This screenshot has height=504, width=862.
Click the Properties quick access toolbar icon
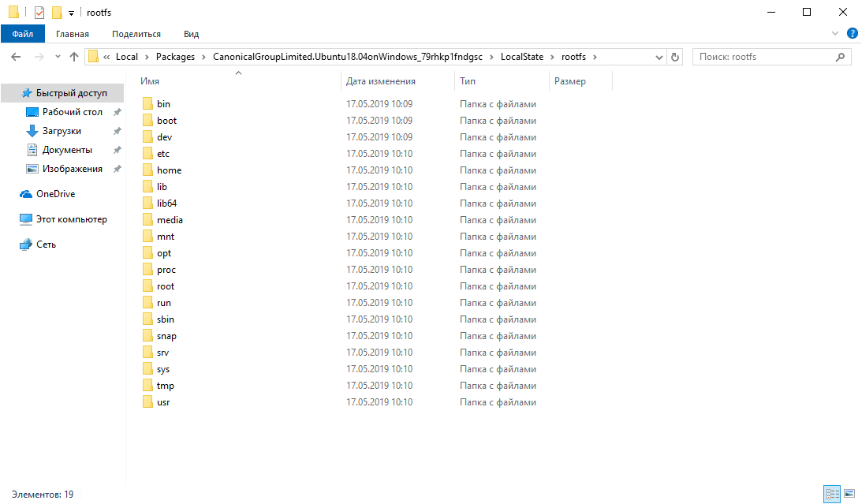(x=39, y=12)
